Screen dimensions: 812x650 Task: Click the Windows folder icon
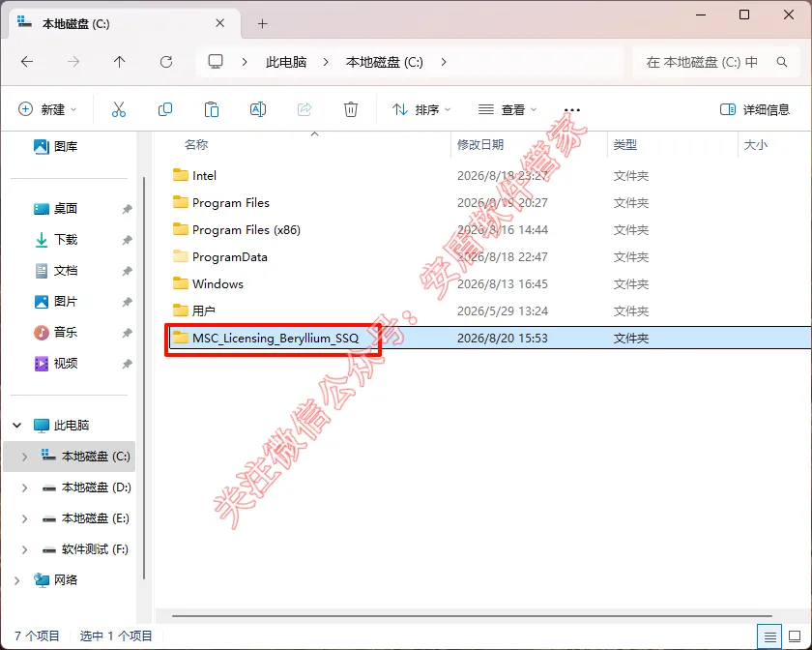click(x=180, y=283)
